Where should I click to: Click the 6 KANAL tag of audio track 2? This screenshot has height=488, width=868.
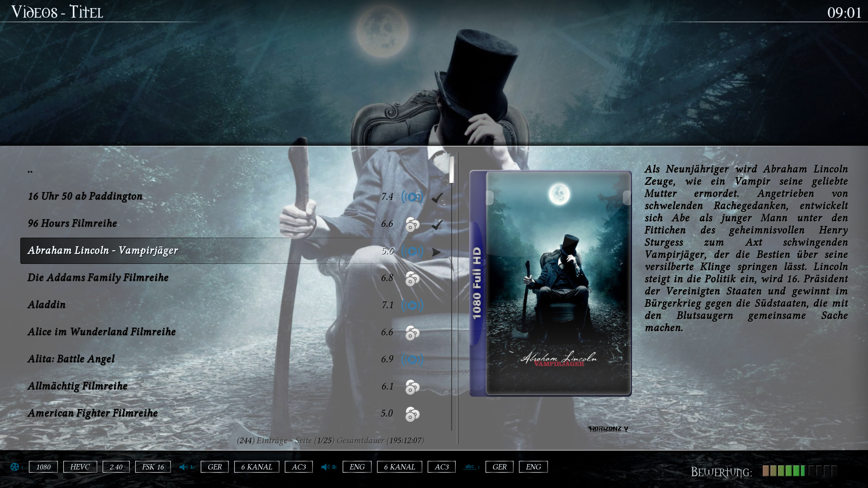click(400, 467)
